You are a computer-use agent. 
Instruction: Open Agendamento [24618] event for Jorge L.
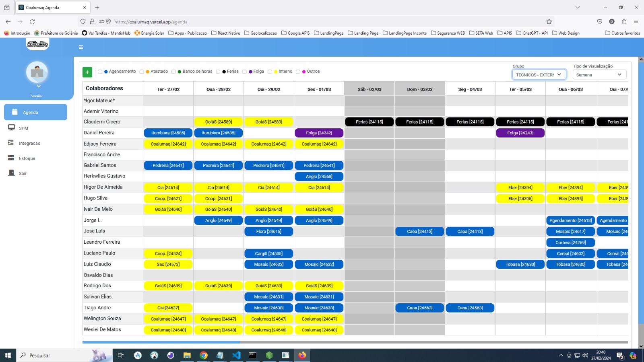[571, 220]
